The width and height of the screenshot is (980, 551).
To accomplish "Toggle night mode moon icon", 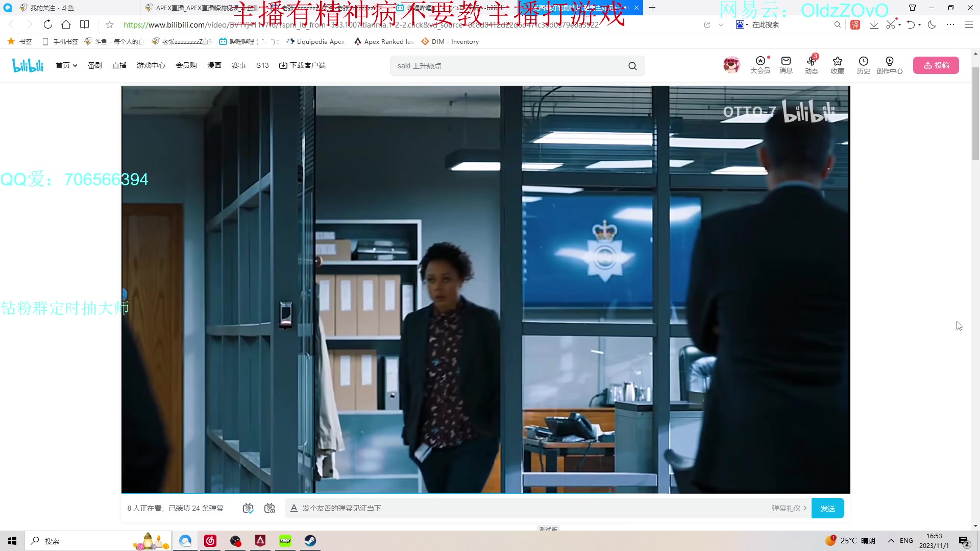I will (932, 24).
